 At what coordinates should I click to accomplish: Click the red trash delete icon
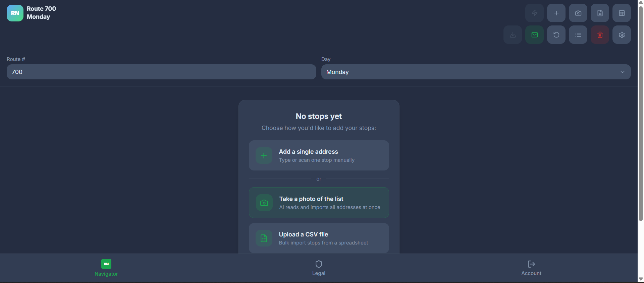600,35
